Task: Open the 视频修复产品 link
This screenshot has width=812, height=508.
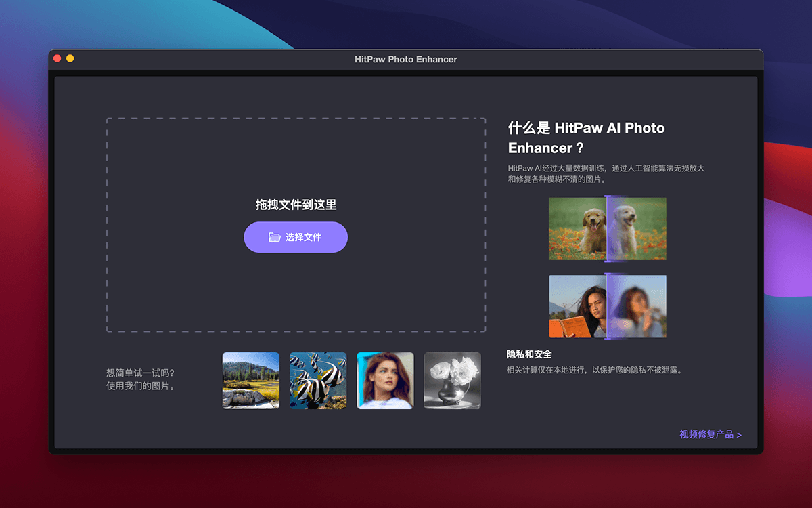Action: 710,435
